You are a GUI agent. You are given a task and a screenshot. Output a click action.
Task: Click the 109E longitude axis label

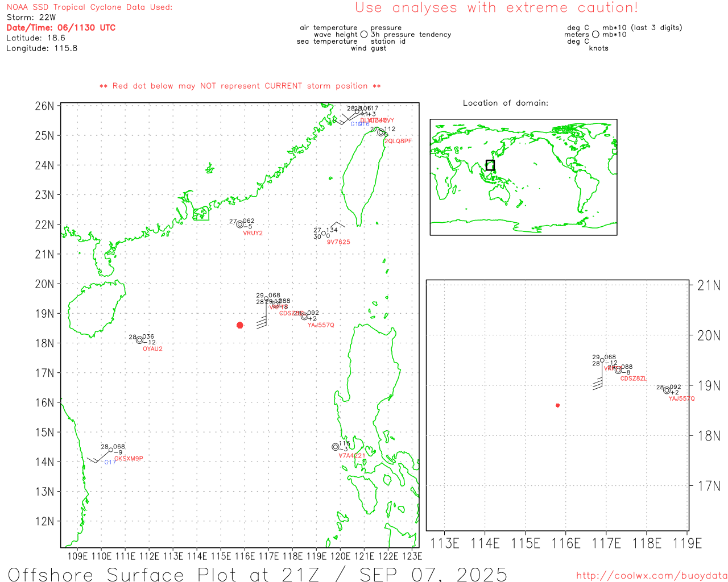tap(77, 556)
